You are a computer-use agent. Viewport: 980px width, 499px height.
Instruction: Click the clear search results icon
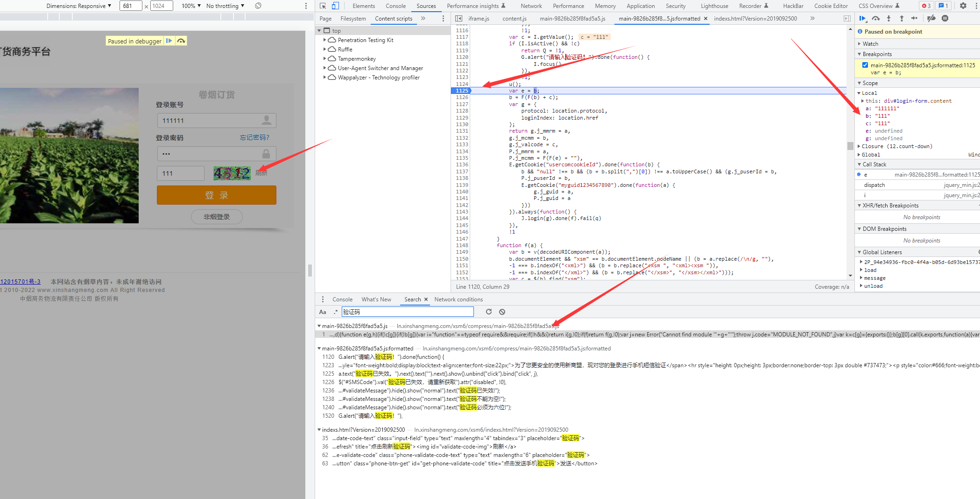coord(502,312)
